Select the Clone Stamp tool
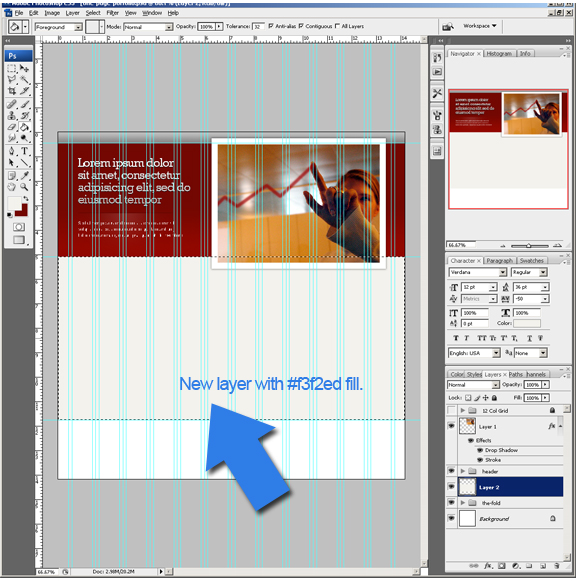576x581 pixels. tap(12, 116)
